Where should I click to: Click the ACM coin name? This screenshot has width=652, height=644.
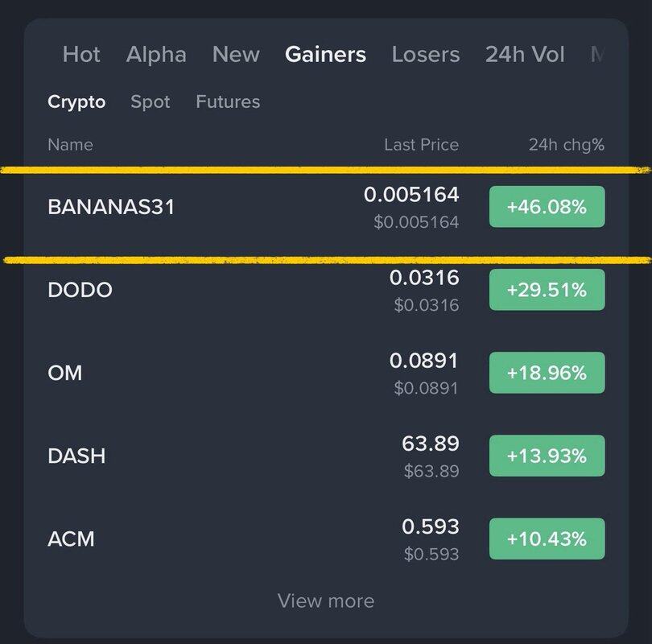click(x=72, y=539)
